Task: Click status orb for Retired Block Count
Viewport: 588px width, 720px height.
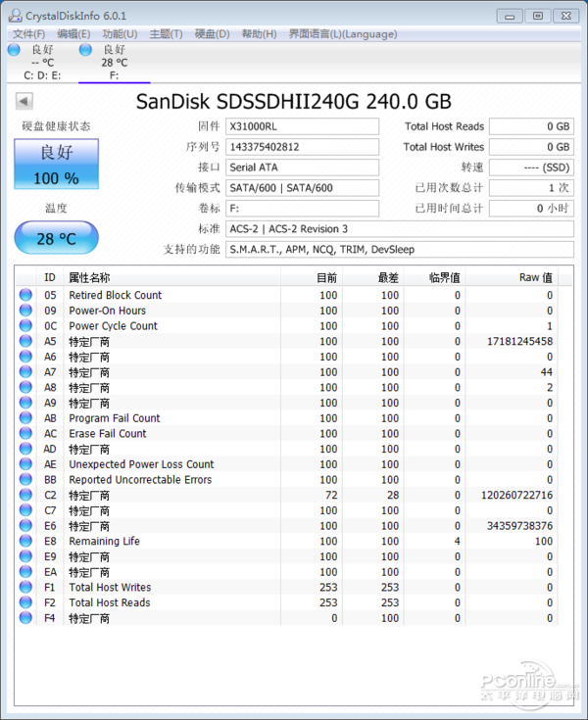Action: pyautogui.click(x=25, y=295)
